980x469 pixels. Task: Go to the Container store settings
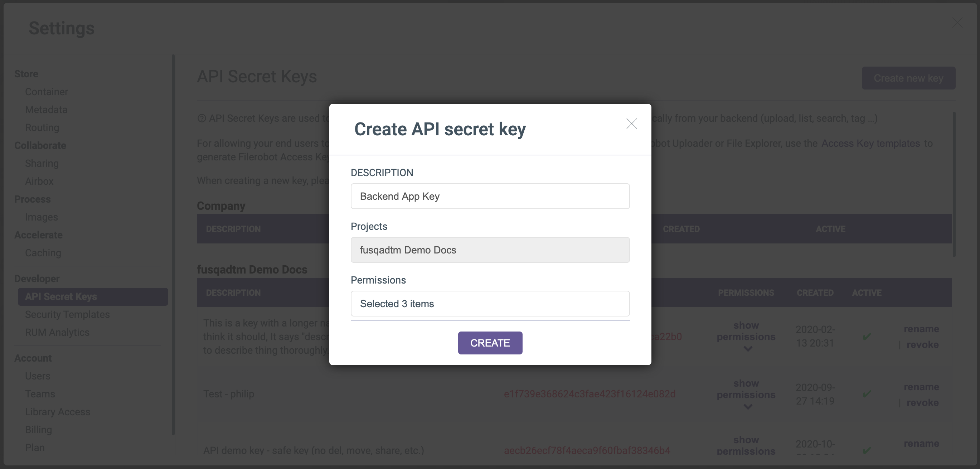pos(47,92)
